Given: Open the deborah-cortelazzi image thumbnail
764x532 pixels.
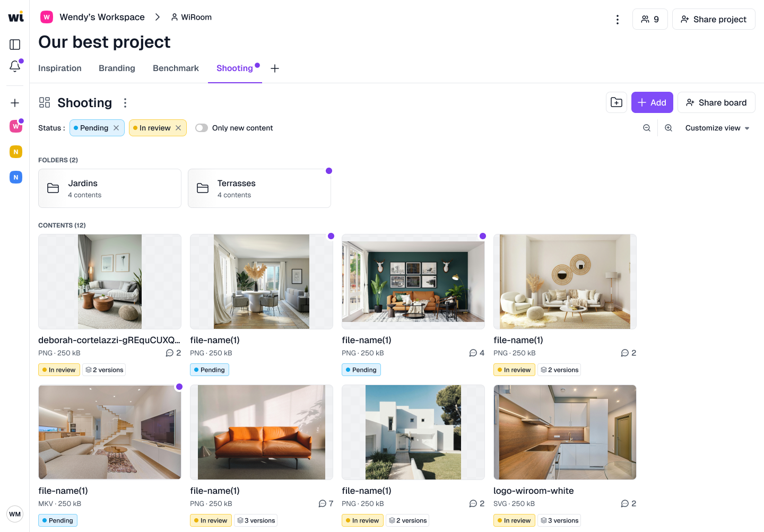Looking at the screenshot, I should pyautogui.click(x=110, y=282).
